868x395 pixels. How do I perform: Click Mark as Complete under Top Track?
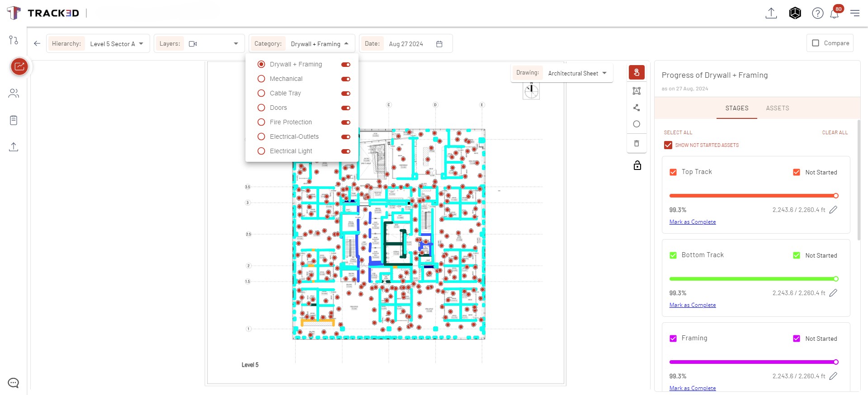pyautogui.click(x=693, y=222)
